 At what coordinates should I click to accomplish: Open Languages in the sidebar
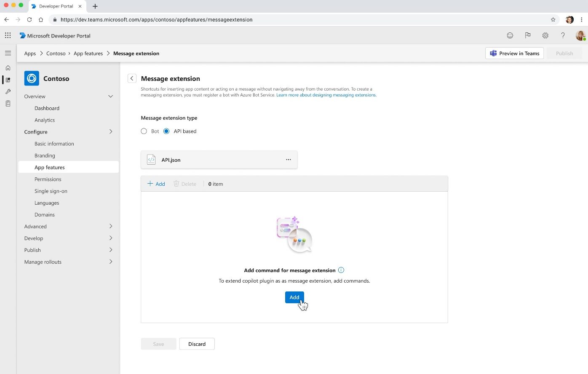[47, 203]
